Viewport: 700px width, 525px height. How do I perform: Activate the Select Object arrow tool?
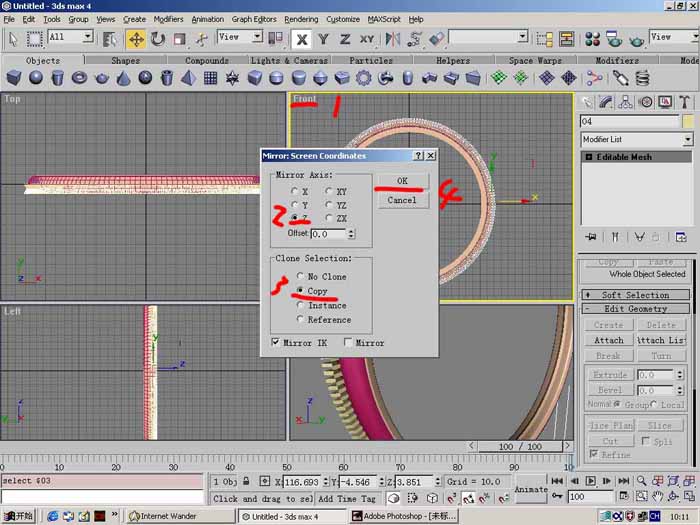point(12,39)
